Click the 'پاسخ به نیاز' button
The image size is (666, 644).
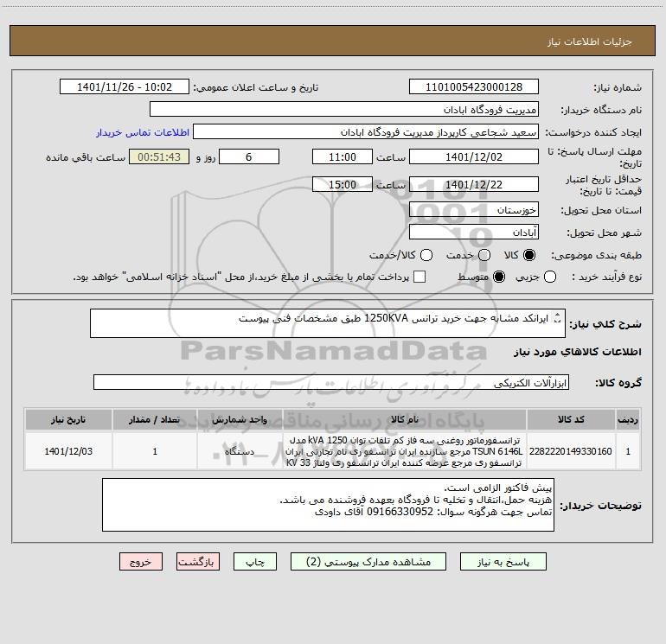(503, 562)
